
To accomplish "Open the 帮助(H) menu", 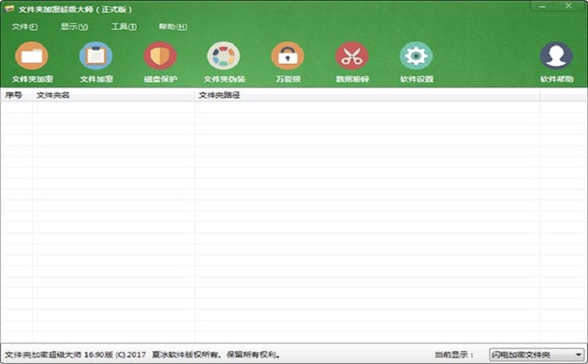I will click(173, 27).
